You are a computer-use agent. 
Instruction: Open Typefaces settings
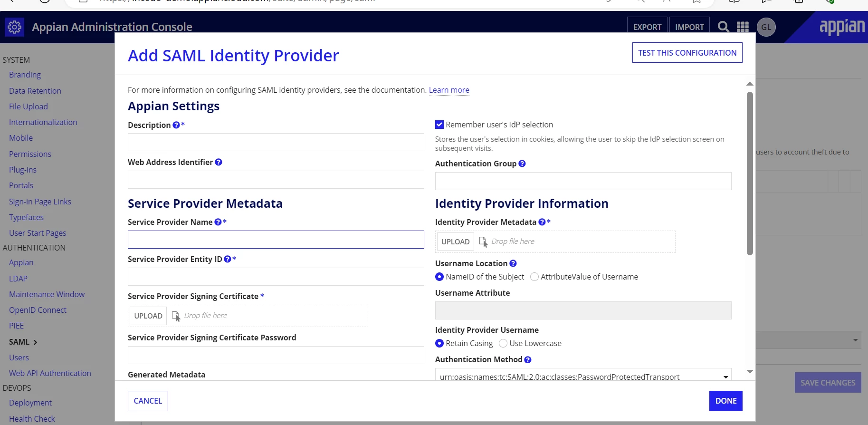26,217
